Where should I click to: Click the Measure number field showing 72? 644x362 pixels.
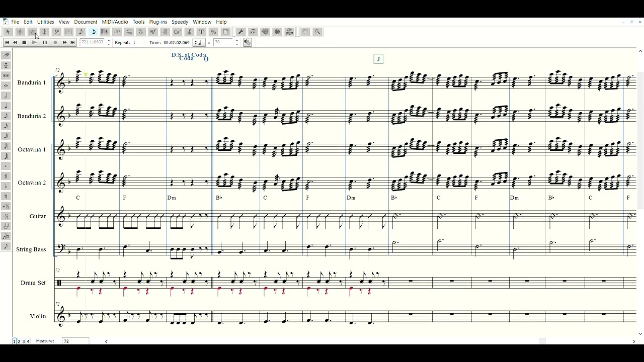75,341
